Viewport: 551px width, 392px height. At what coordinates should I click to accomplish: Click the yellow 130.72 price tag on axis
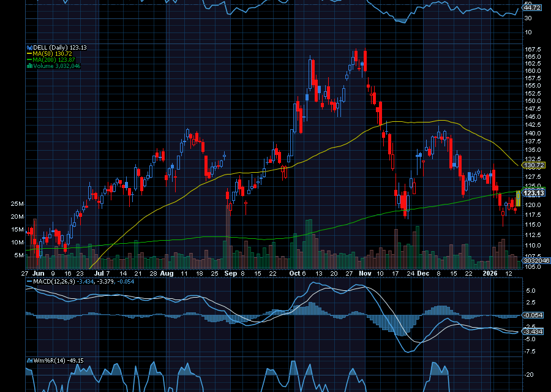534,165
